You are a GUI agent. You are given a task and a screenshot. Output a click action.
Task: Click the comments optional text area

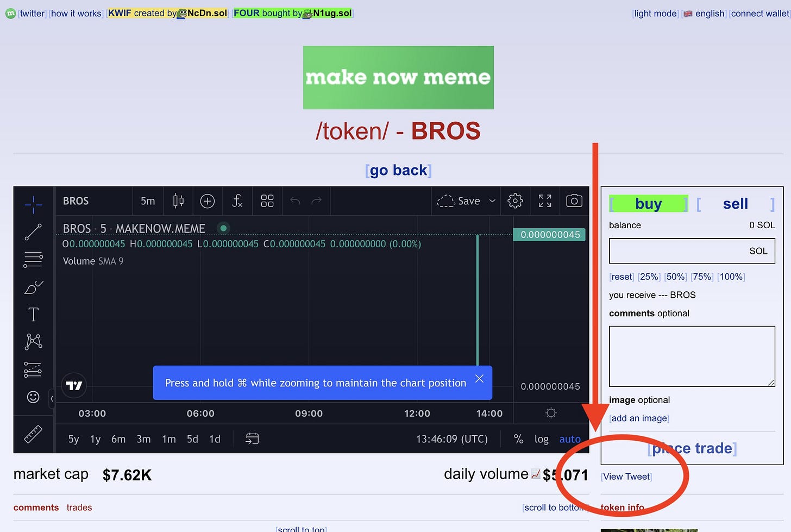pyautogui.click(x=692, y=356)
